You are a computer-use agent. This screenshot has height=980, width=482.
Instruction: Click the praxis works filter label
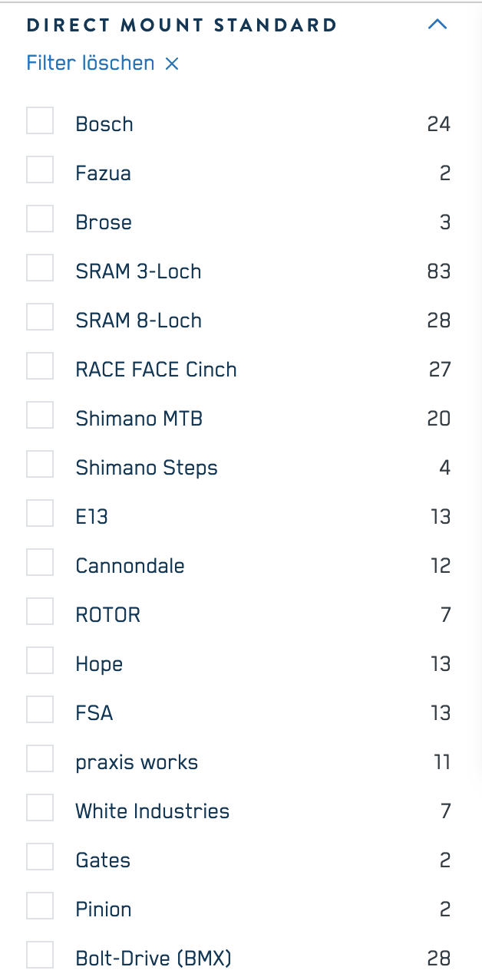pos(137,762)
